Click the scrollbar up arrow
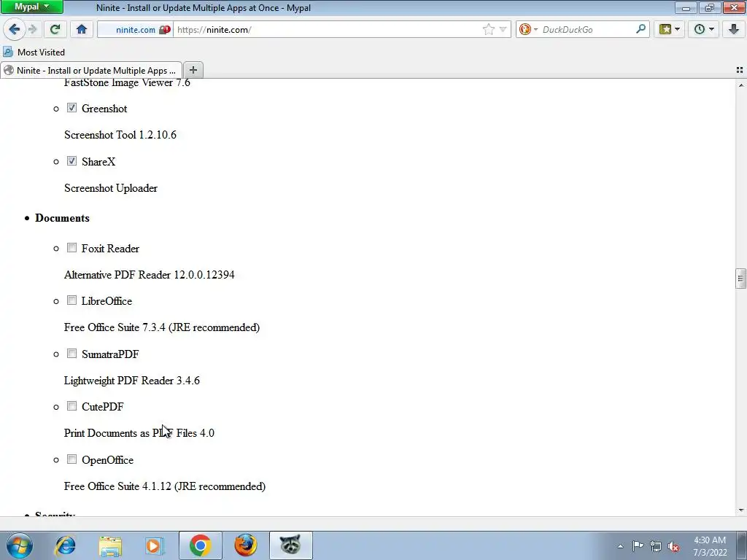 741,85
